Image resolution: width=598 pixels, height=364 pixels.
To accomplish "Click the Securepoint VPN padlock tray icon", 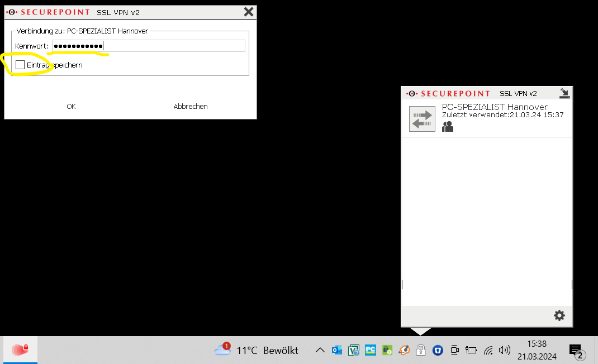I will pos(421,350).
